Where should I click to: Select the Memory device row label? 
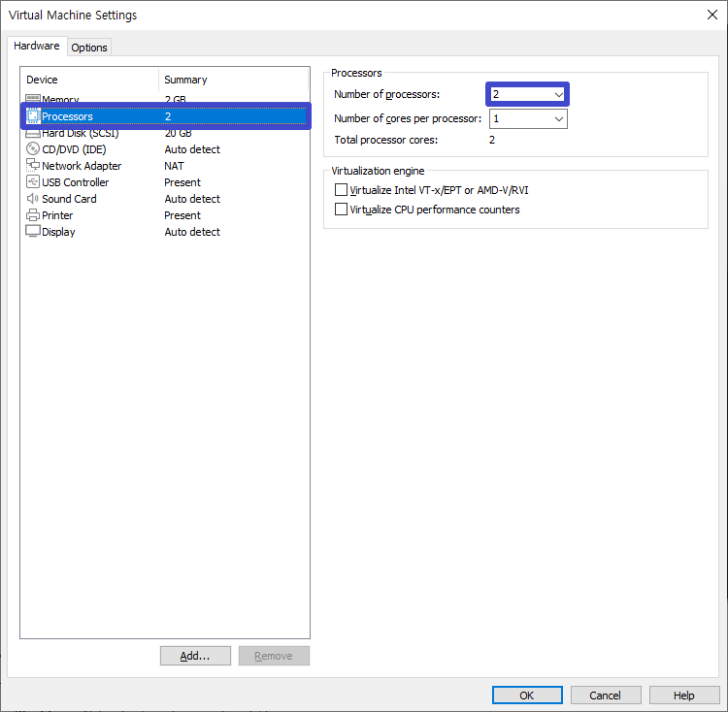pos(60,100)
